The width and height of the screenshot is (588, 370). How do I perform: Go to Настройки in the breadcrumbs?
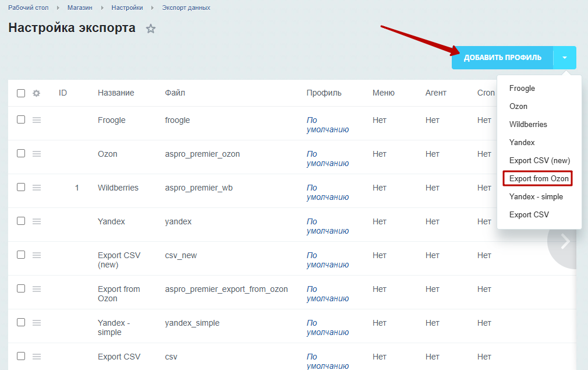coord(127,8)
